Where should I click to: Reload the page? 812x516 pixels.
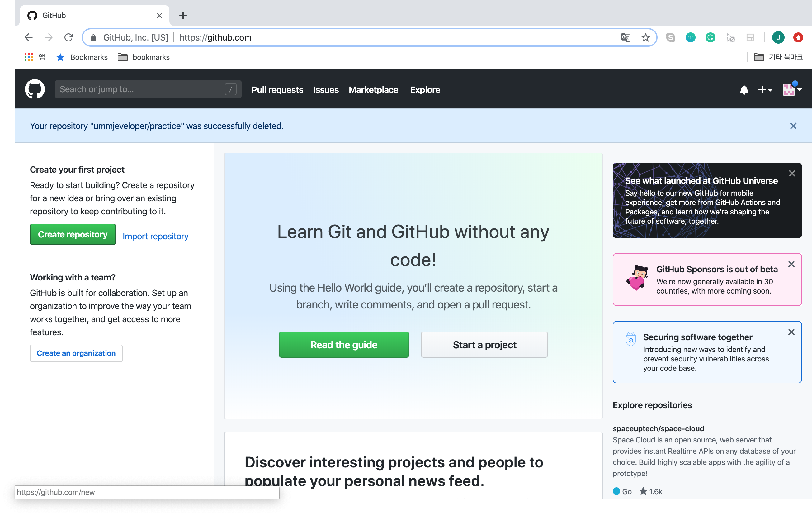point(68,37)
